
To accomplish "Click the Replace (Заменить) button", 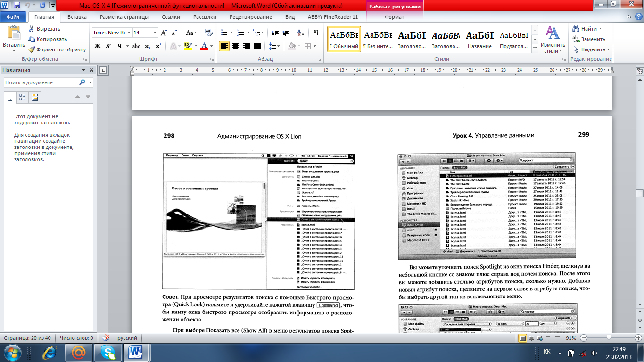I will (x=589, y=39).
